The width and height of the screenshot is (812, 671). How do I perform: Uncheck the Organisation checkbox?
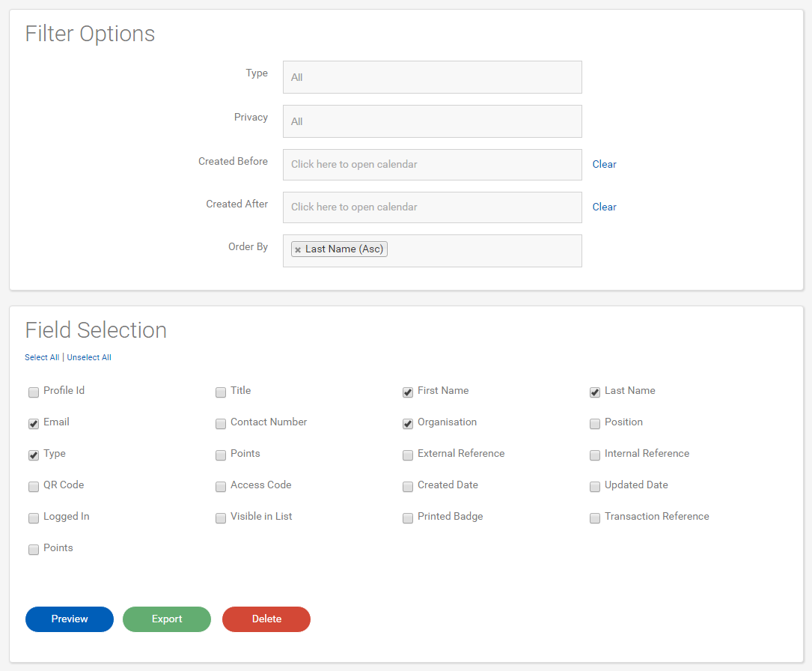click(408, 424)
